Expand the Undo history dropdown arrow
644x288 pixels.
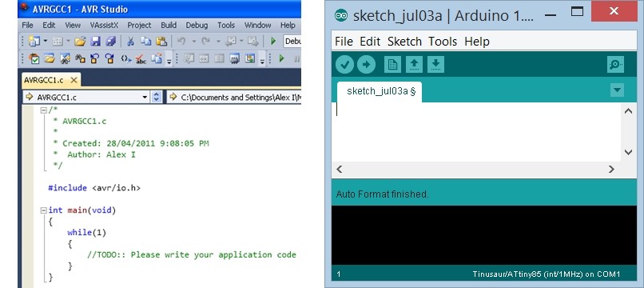(x=193, y=41)
